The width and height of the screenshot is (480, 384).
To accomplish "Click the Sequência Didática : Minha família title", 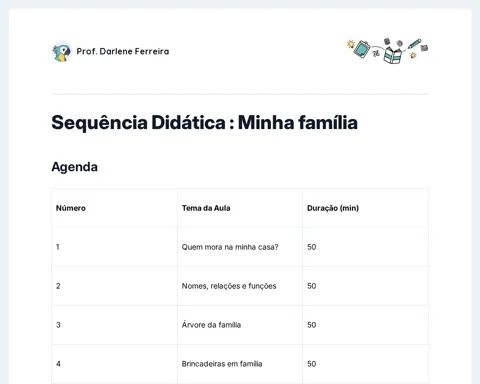I will point(204,122).
